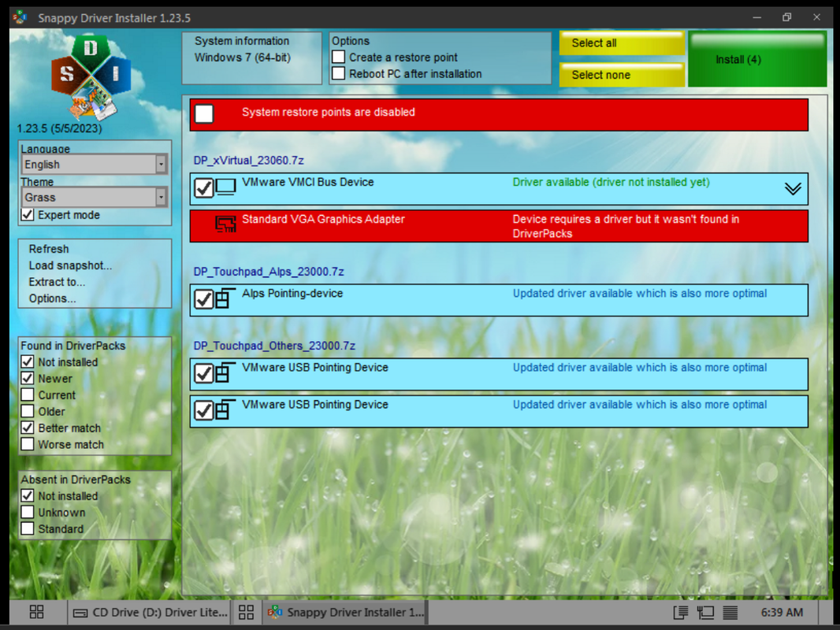Enable Reboot PC after installation
Viewport: 840px width, 630px height.
[x=339, y=73]
